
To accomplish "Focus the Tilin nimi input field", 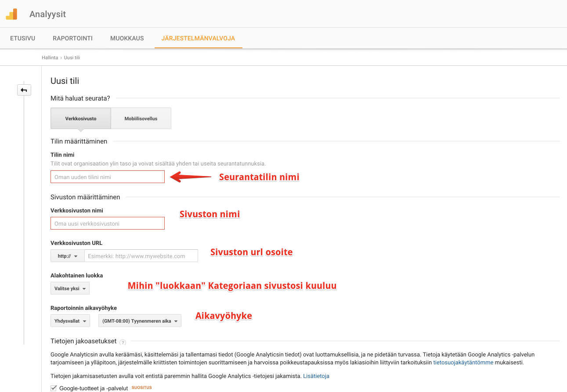I will 108,177.
